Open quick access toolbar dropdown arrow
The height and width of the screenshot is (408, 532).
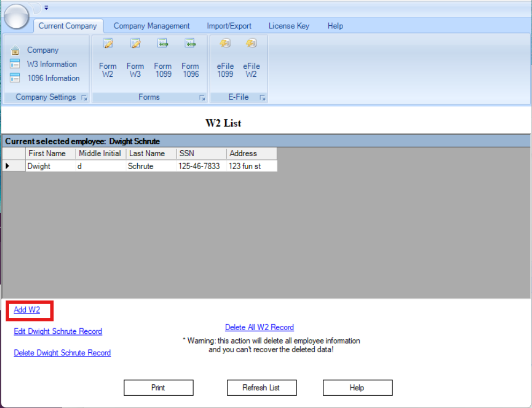coord(46,8)
